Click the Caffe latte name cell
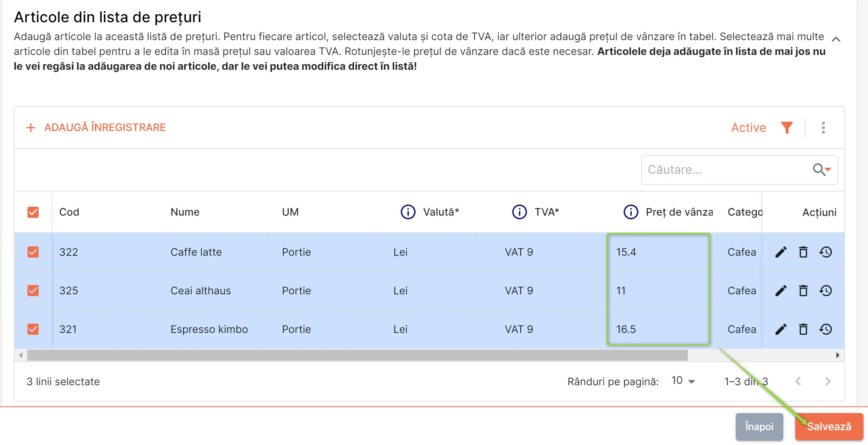Image resolution: width=868 pixels, height=445 pixels. (196, 252)
